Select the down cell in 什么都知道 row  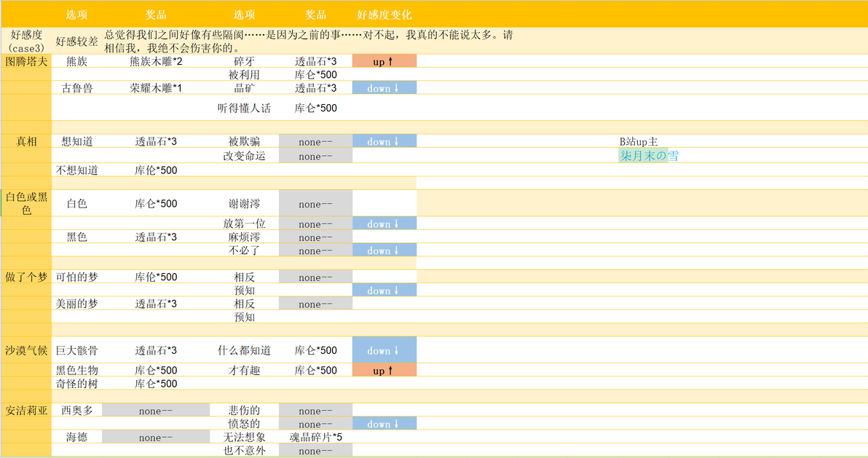(x=384, y=350)
